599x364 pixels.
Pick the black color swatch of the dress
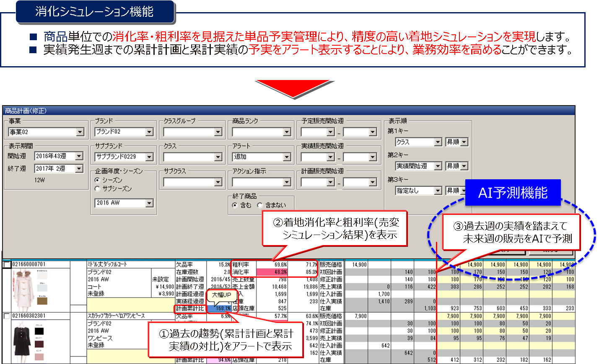(x=39, y=331)
